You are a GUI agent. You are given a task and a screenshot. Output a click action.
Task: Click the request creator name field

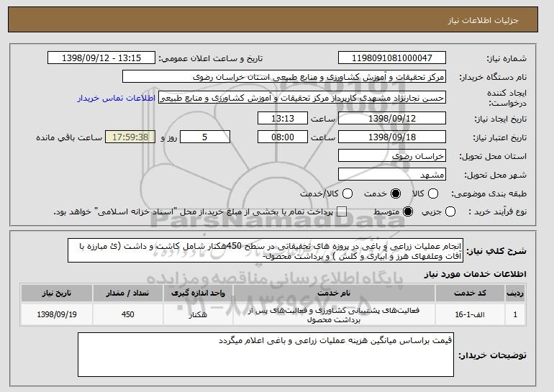point(302,98)
